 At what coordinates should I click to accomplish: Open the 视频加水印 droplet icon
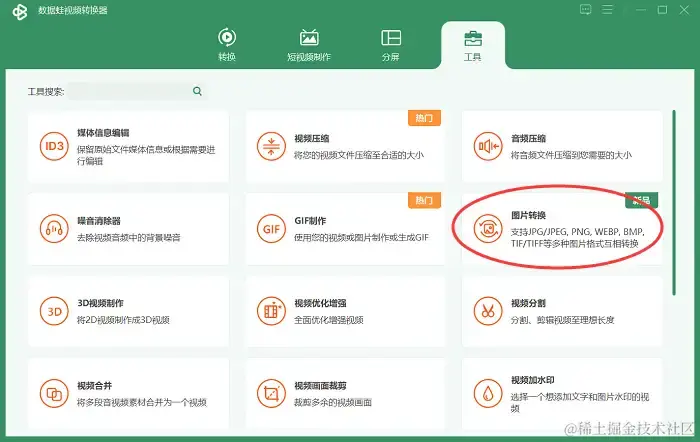point(488,394)
